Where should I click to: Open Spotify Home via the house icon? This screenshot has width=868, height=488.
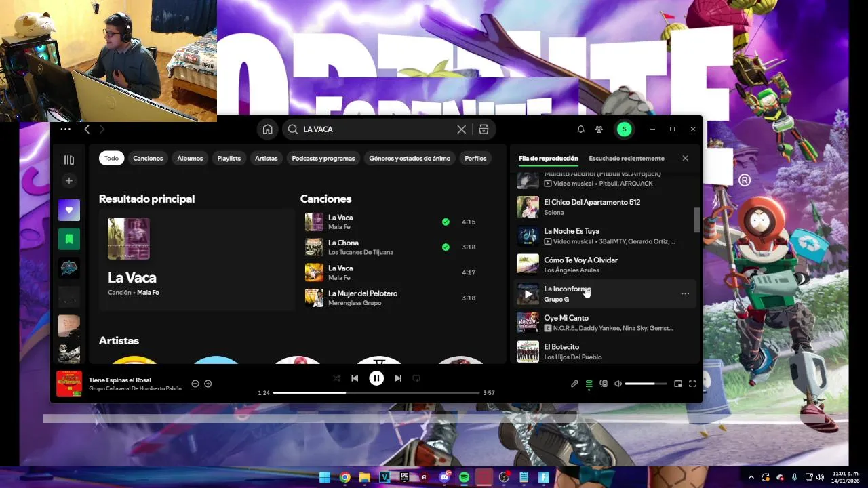coord(268,129)
